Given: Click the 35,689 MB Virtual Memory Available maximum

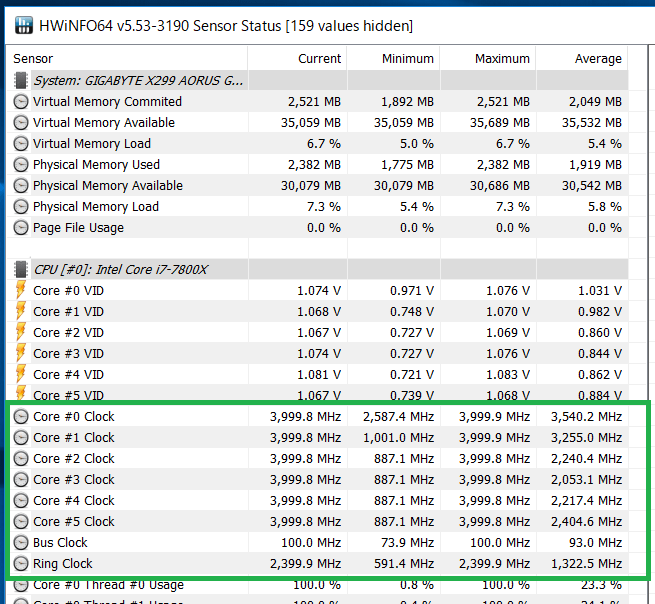Looking at the screenshot, I should click(x=500, y=122).
